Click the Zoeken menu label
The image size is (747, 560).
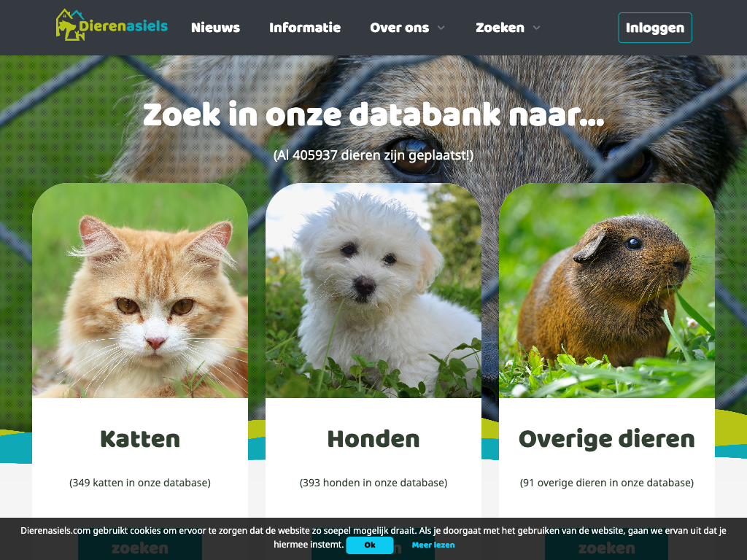pos(500,28)
